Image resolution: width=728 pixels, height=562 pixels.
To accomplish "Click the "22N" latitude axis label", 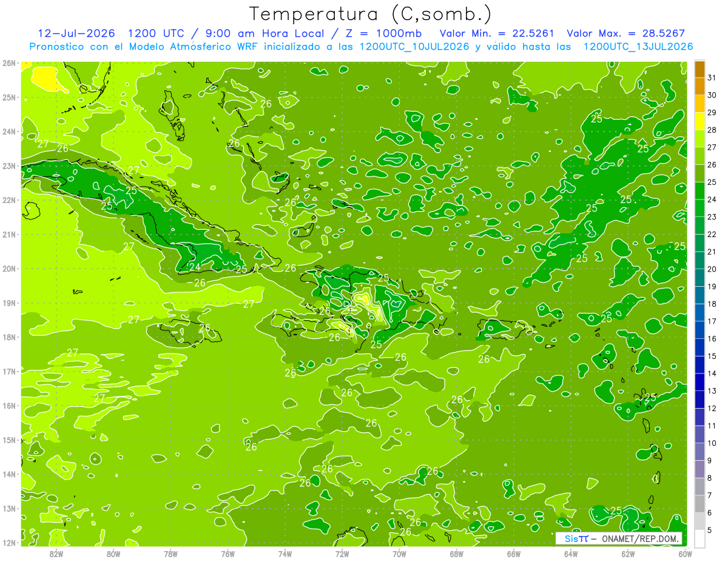I will [9, 200].
